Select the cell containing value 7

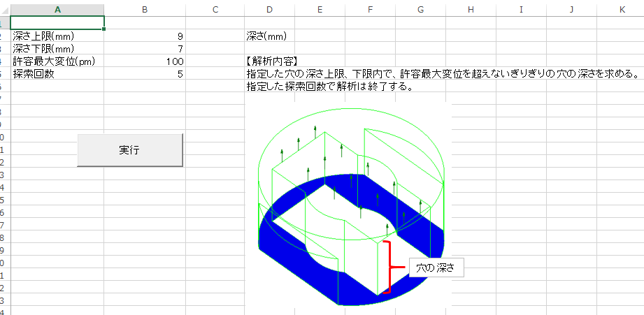[x=145, y=48]
